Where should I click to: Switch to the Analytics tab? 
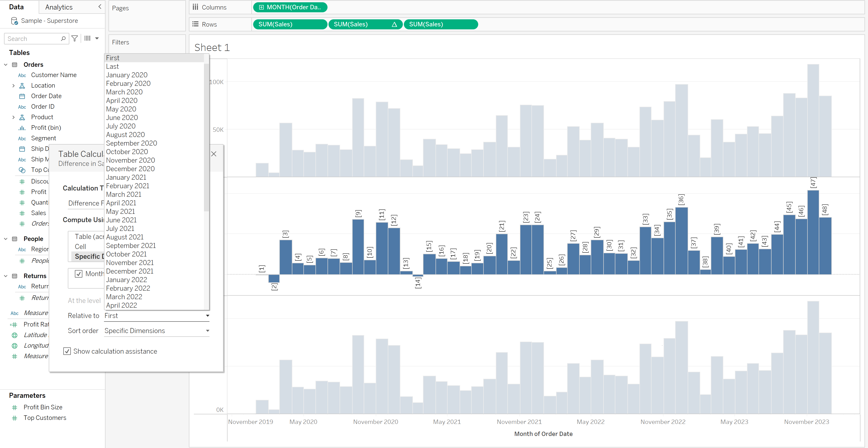point(59,7)
